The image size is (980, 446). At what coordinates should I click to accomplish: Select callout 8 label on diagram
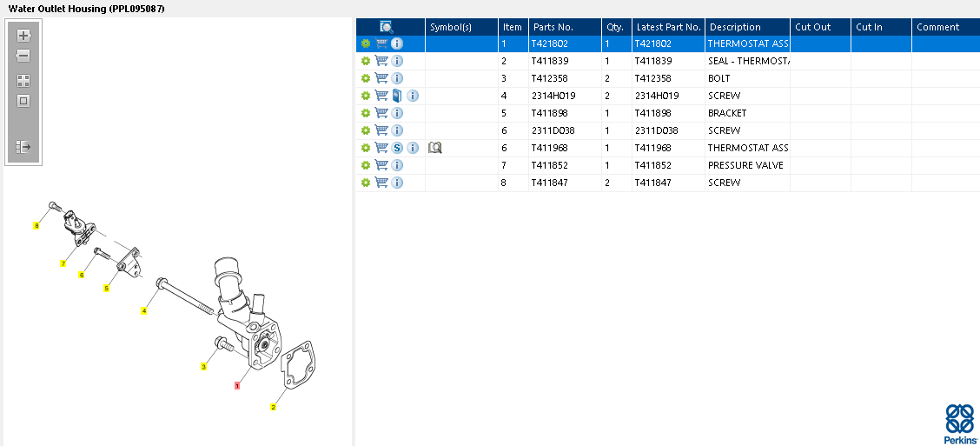tap(36, 226)
